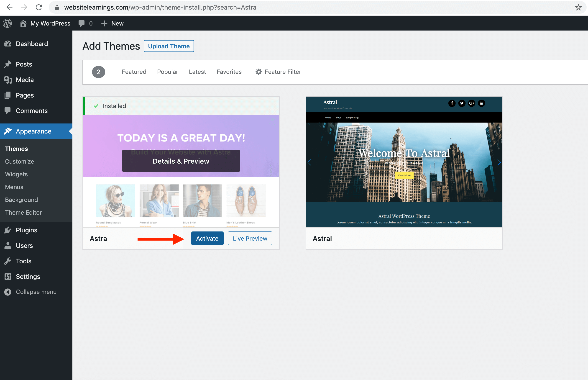Open the Menus submenu item

[x=14, y=187]
